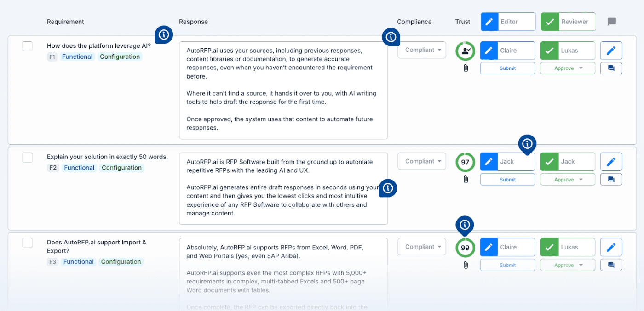Open the info tooltip beside the Requirement header

pyautogui.click(x=164, y=34)
